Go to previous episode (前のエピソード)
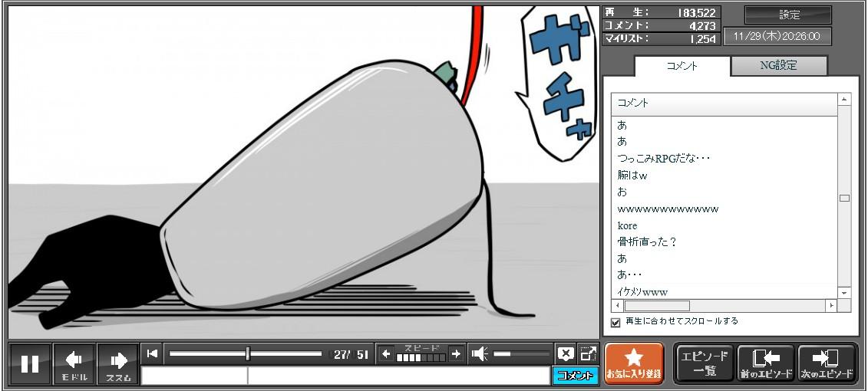Screen dimensions: 868x391 pyautogui.click(x=765, y=363)
